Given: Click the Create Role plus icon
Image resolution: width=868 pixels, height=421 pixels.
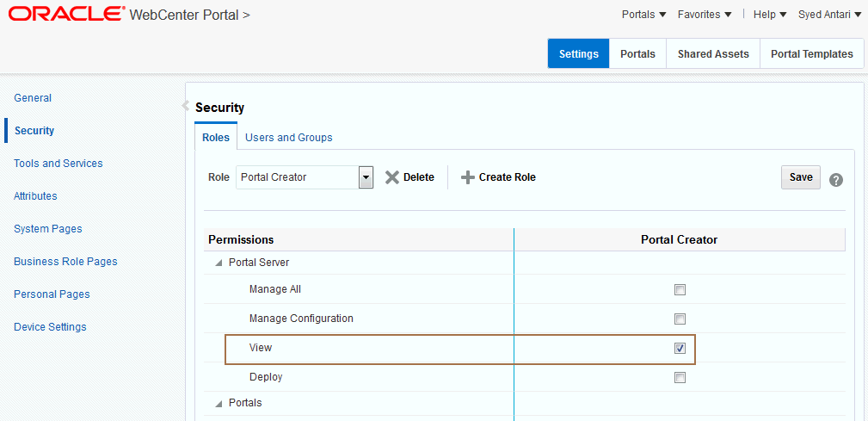Looking at the screenshot, I should (x=468, y=177).
